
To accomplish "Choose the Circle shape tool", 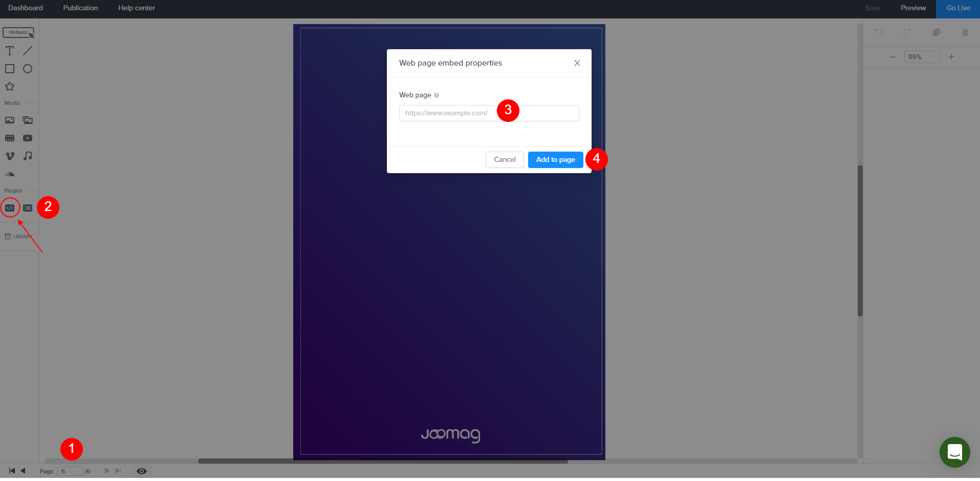I will pyautogui.click(x=28, y=69).
